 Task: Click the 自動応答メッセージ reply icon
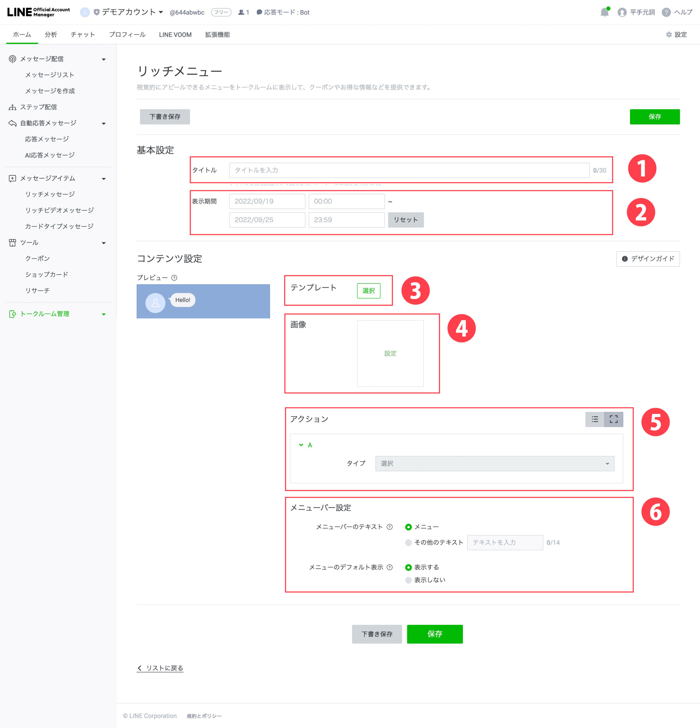click(x=13, y=123)
